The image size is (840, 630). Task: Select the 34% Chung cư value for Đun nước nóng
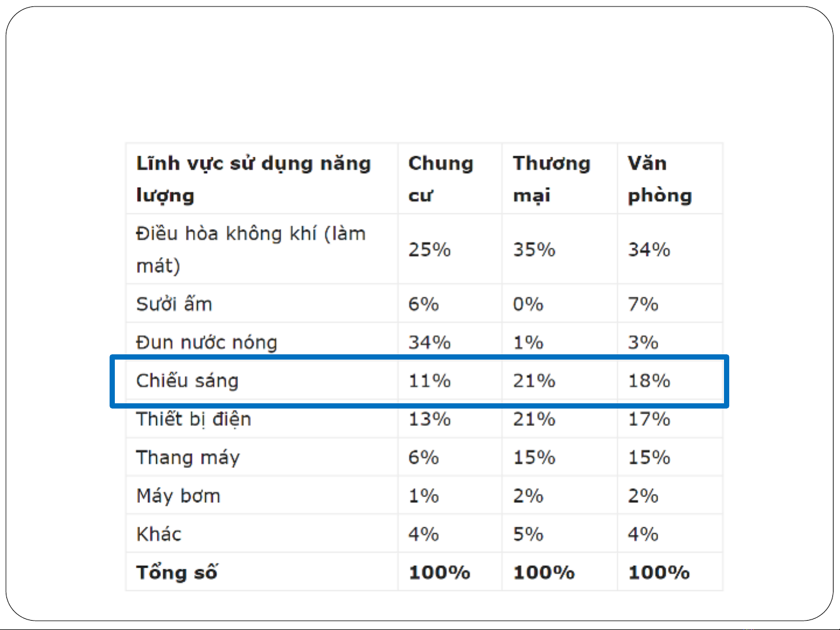429,342
